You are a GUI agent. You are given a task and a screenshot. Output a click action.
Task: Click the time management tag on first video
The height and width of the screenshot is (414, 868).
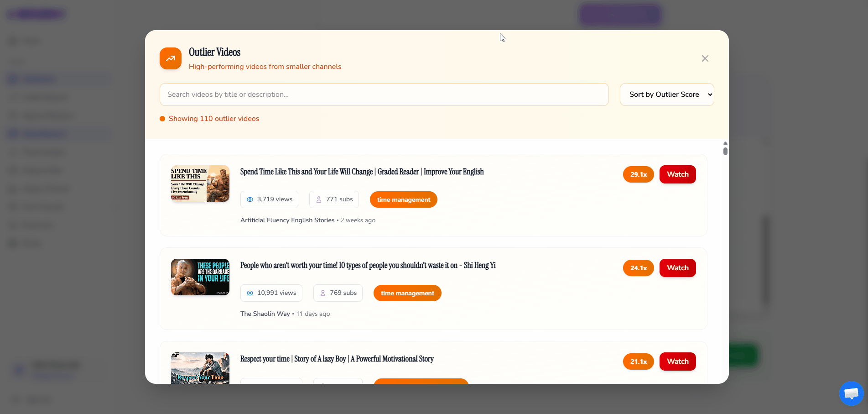[x=403, y=199]
